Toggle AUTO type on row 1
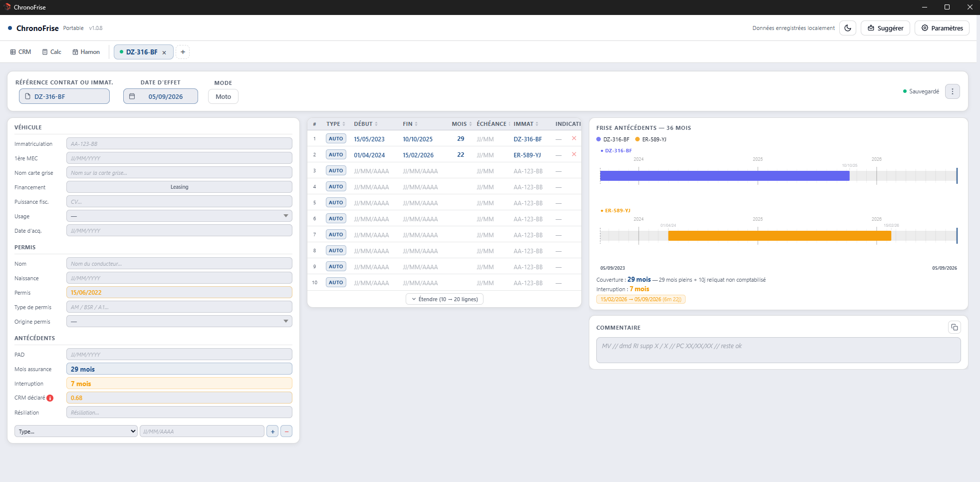Viewport: 980px width, 482px height. coord(336,139)
